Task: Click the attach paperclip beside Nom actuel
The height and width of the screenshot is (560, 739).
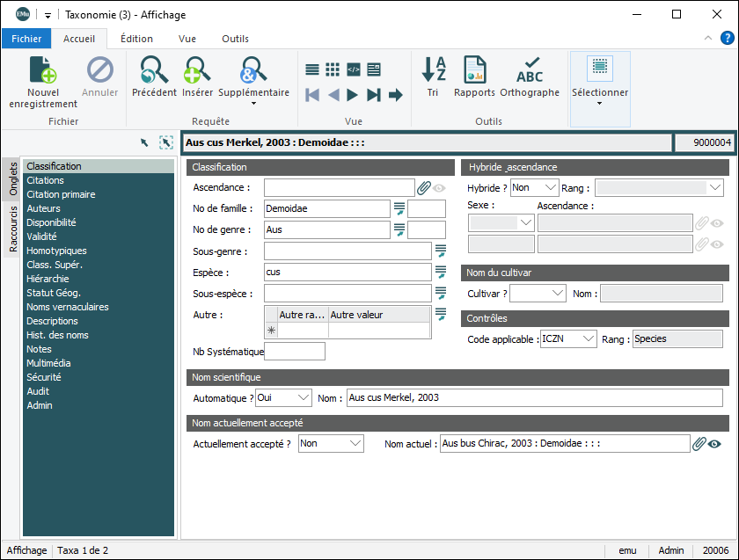Action: [x=699, y=444]
